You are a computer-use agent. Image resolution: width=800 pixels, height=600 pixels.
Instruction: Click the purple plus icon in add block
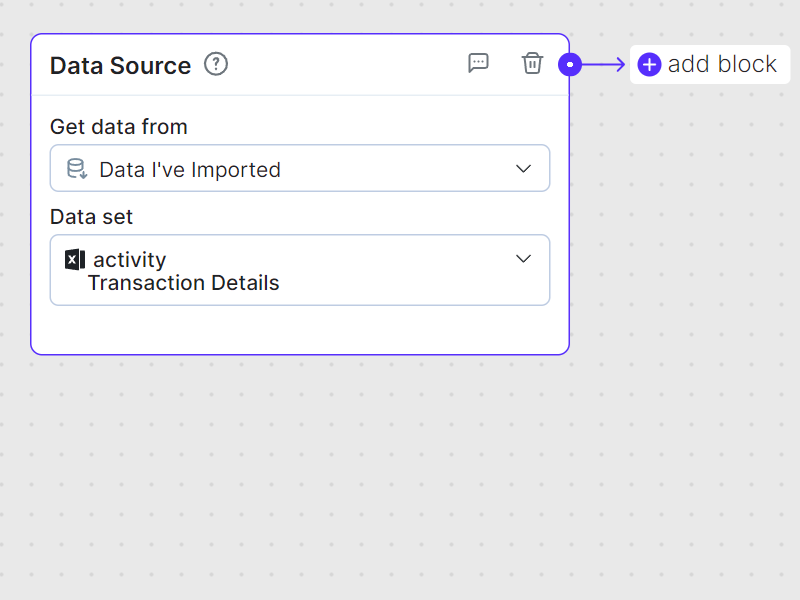coord(649,64)
